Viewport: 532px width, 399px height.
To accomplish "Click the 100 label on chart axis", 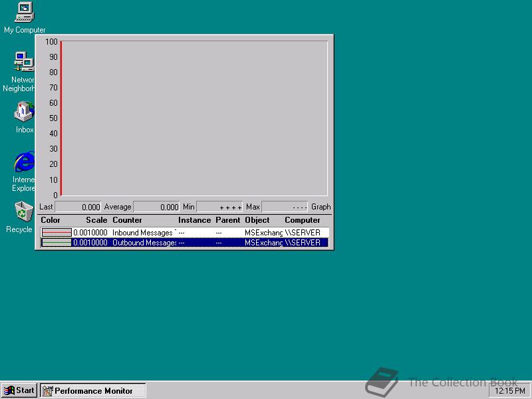I will coord(52,41).
